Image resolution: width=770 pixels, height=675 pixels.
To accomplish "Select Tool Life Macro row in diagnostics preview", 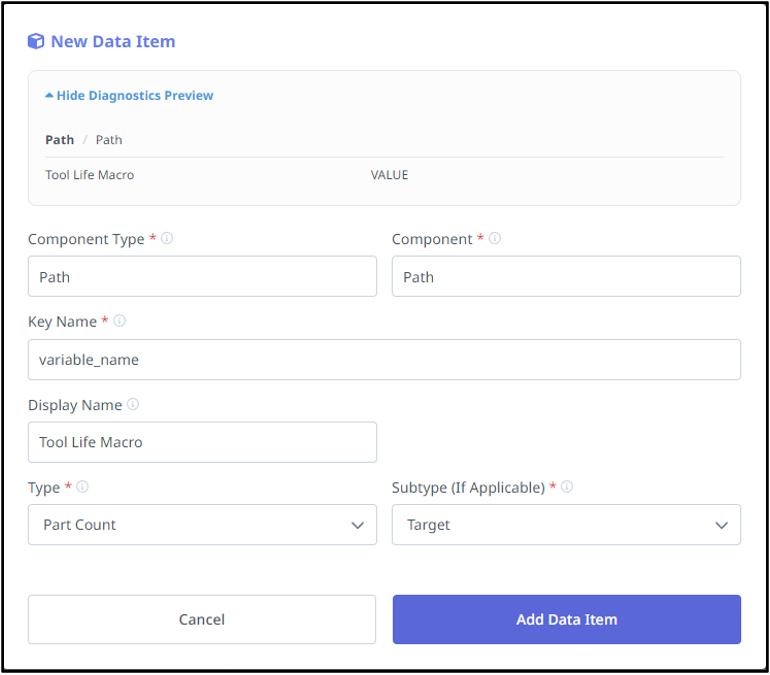I will click(90, 175).
